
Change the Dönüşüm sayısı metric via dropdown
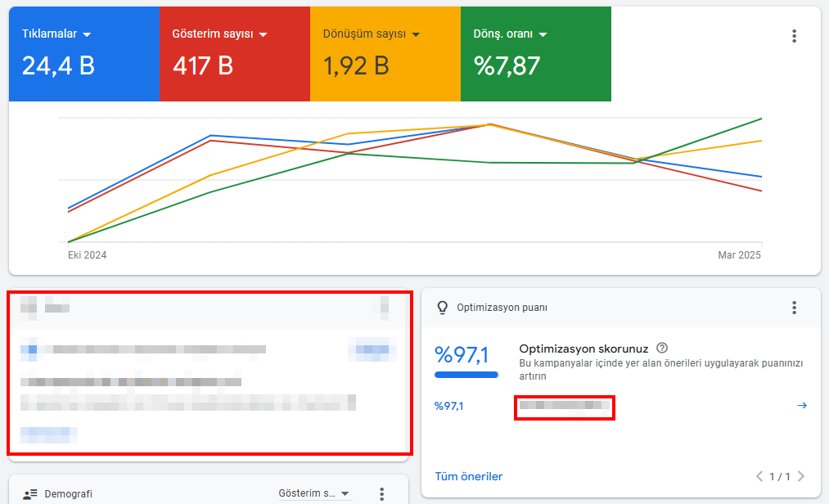click(416, 34)
